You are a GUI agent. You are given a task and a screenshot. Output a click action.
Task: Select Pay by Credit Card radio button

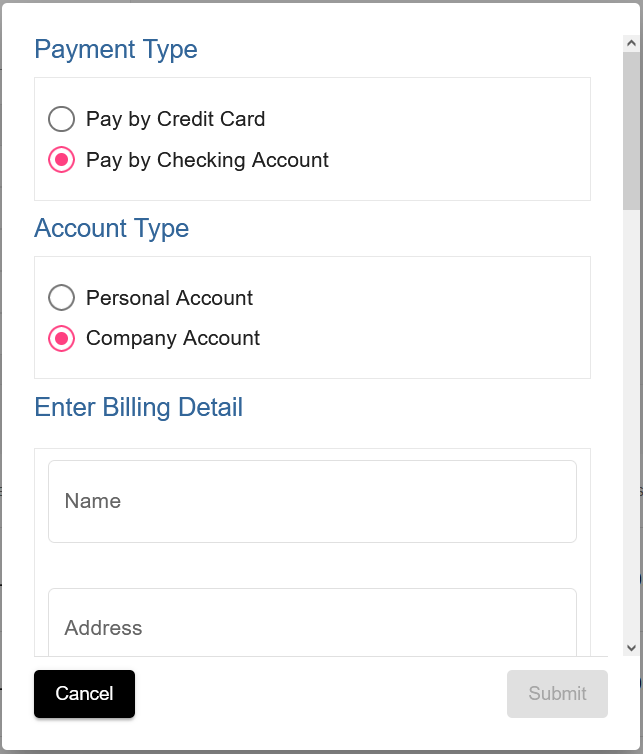coord(62,119)
